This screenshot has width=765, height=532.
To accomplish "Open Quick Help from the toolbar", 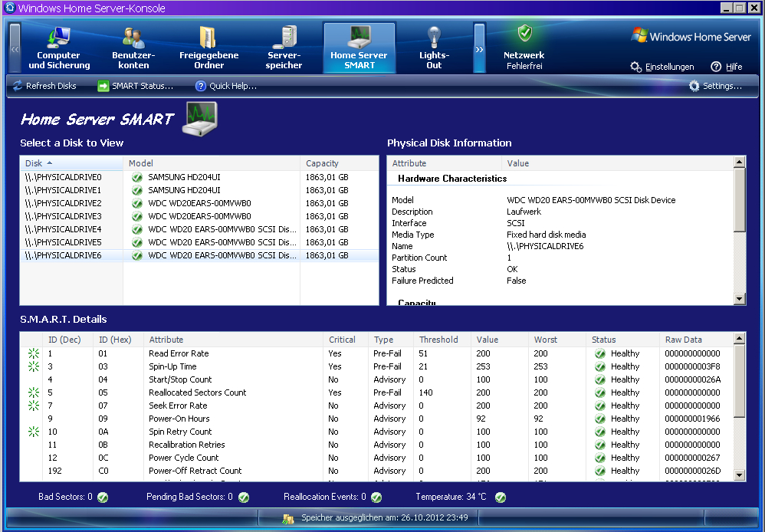I will (x=225, y=86).
